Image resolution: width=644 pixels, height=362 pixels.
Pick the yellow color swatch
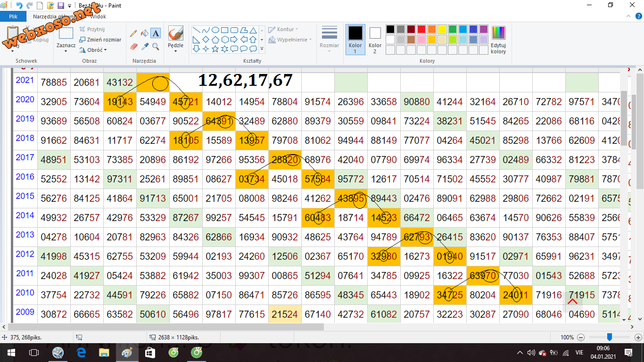click(x=442, y=29)
